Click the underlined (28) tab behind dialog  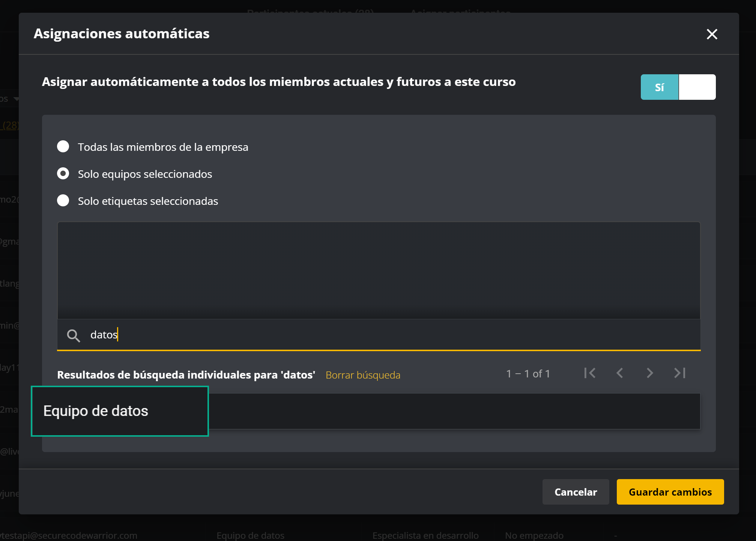click(x=11, y=125)
